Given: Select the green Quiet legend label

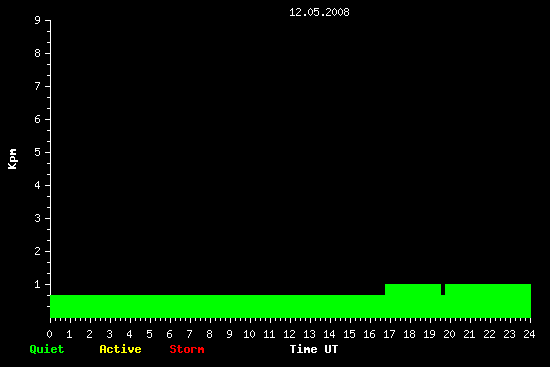Looking at the screenshot, I should point(47,349).
